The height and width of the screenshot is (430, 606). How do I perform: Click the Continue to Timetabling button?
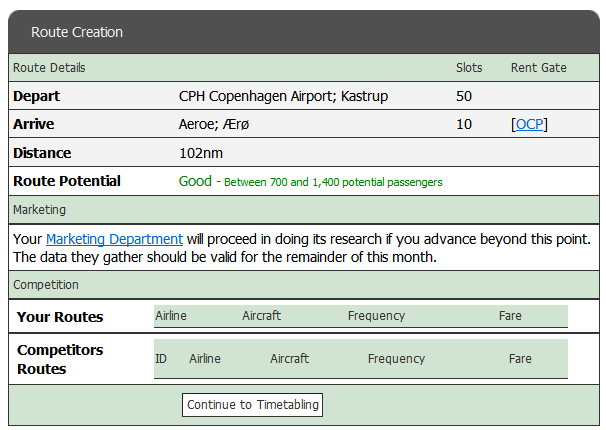[x=252, y=405]
